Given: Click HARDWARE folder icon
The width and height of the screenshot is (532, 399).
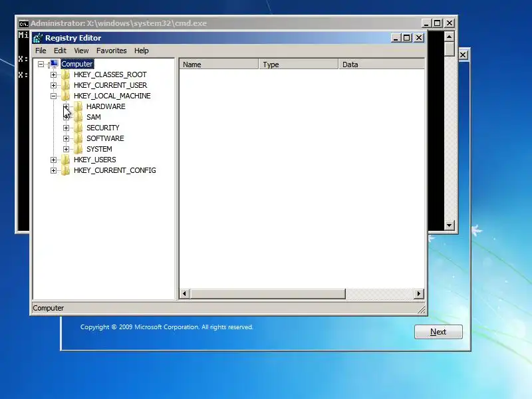Looking at the screenshot, I should 78,106.
